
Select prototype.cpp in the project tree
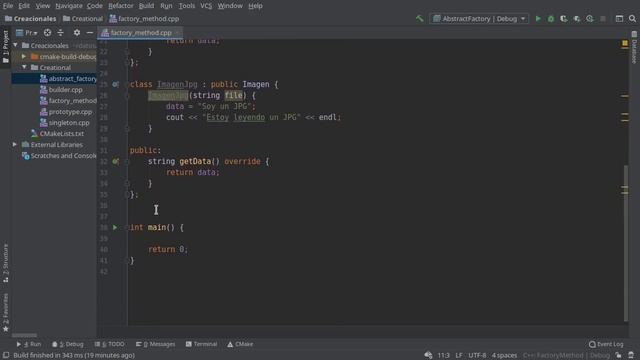[66, 111]
